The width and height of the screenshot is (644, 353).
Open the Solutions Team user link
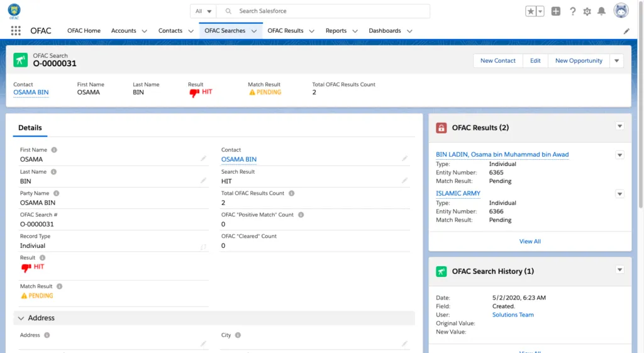click(x=513, y=315)
